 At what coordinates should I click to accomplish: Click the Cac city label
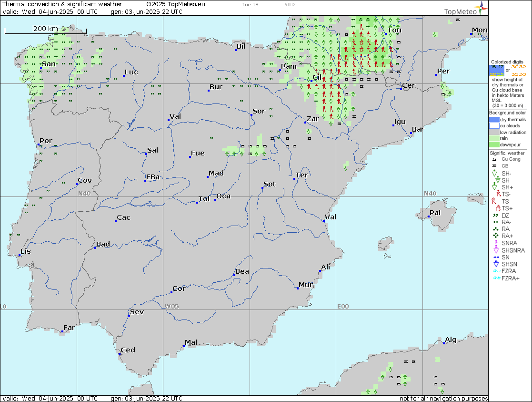pyautogui.click(x=123, y=217)
